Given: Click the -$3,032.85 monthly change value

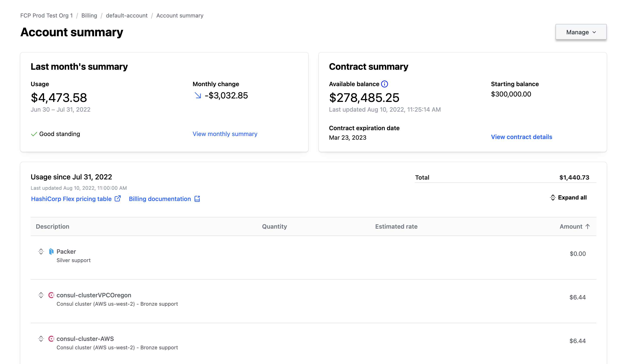Looking at the screenshot, I should (226, 96).
